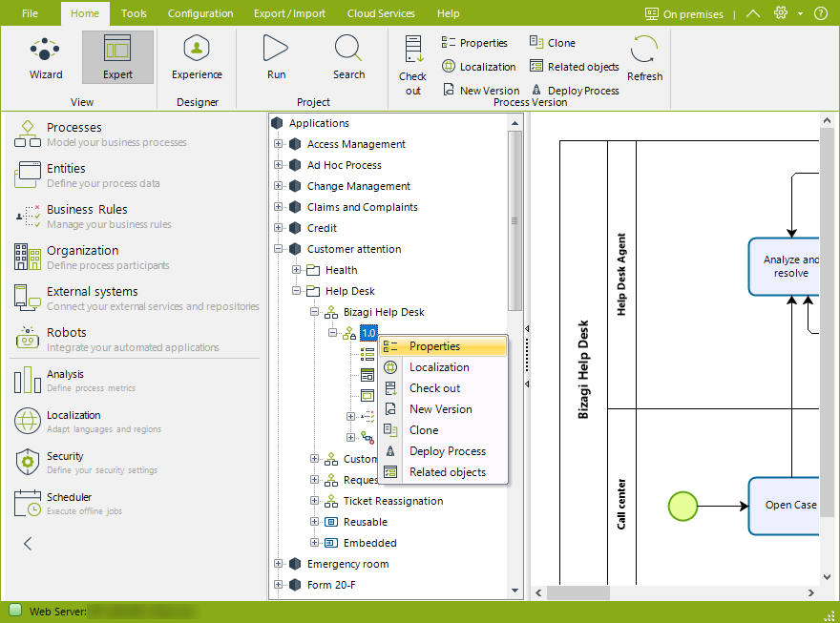Select the Form 20-F application
Image resolution: width=840 pixels, height=623 pixels.
(x=331, y=585)
